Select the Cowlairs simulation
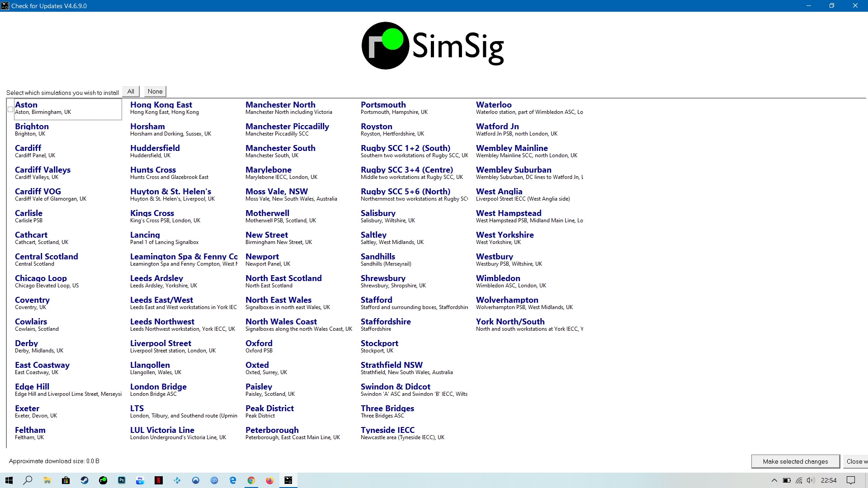 pos(37,324)
